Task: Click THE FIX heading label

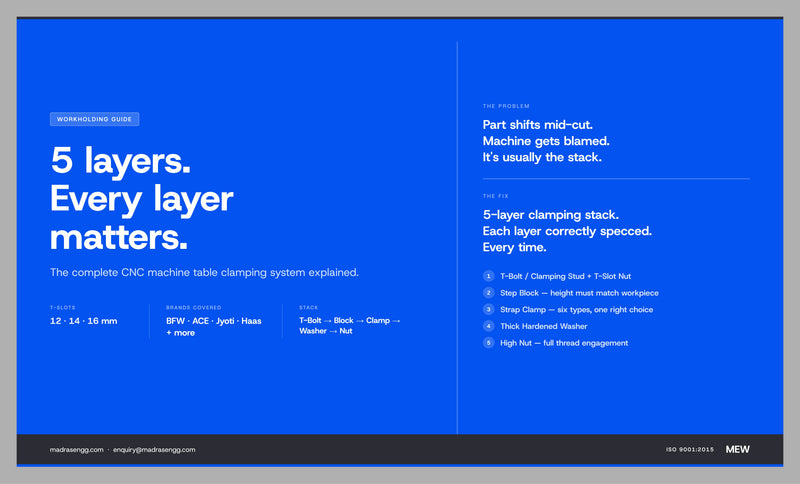Action: (495, 196)
